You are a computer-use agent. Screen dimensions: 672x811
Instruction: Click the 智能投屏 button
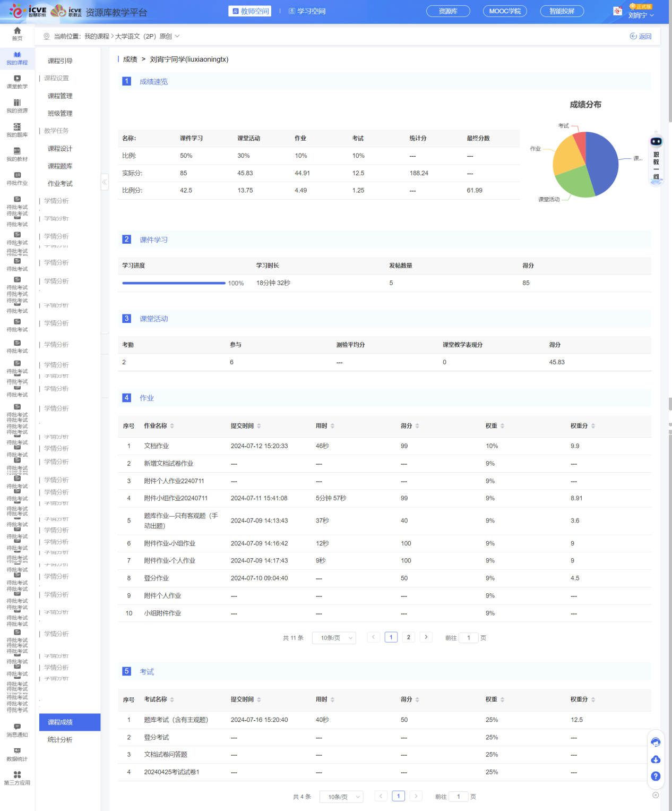click(562, 11)
